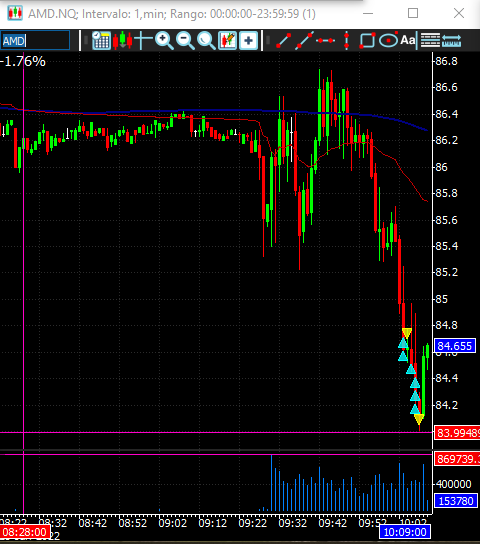Click the 85.2 price axis label
This screenshot has width=480, height=544.
pyautogui.click(x=446, y=272)
